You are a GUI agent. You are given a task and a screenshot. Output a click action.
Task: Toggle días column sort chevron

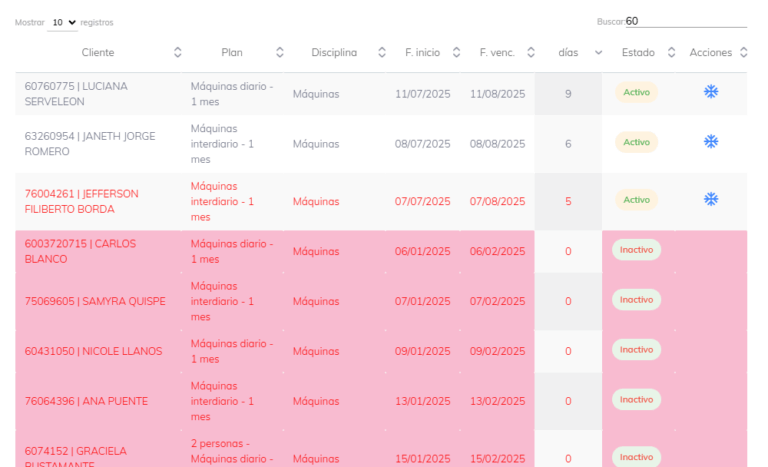[x=598, y=53]
